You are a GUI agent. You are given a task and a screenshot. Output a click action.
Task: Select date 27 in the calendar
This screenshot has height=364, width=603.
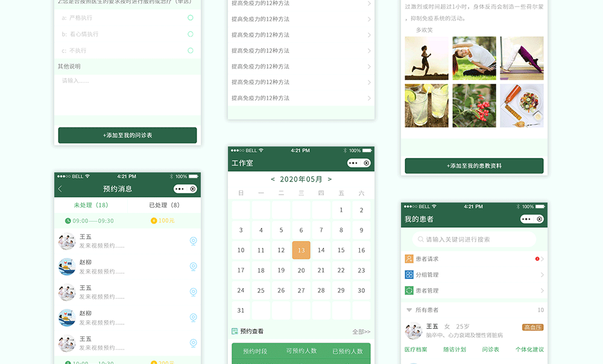tap(301, 290)
